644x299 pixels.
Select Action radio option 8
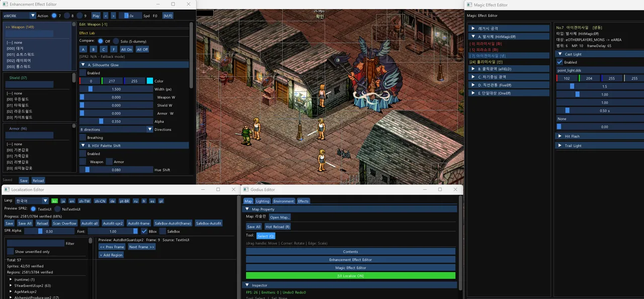[67, 16]
